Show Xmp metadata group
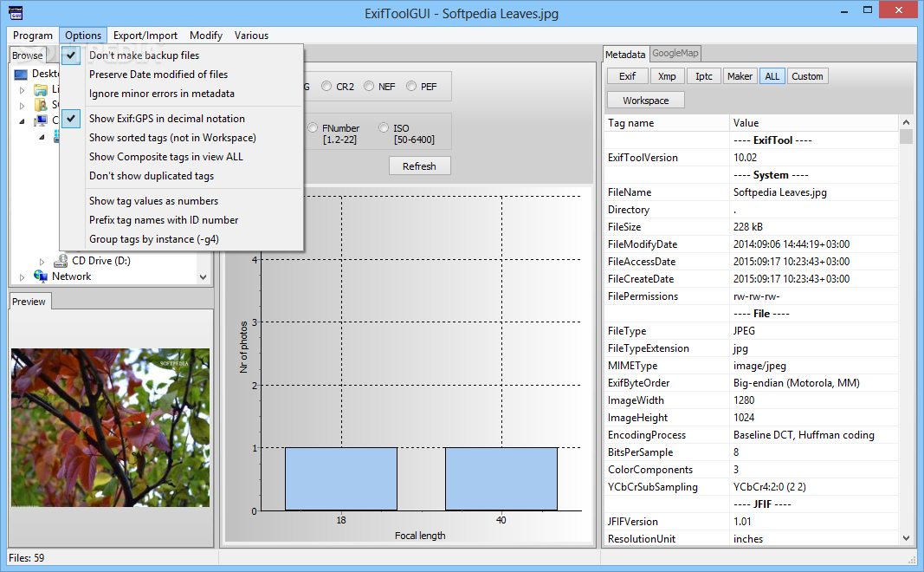 (667, 76)
